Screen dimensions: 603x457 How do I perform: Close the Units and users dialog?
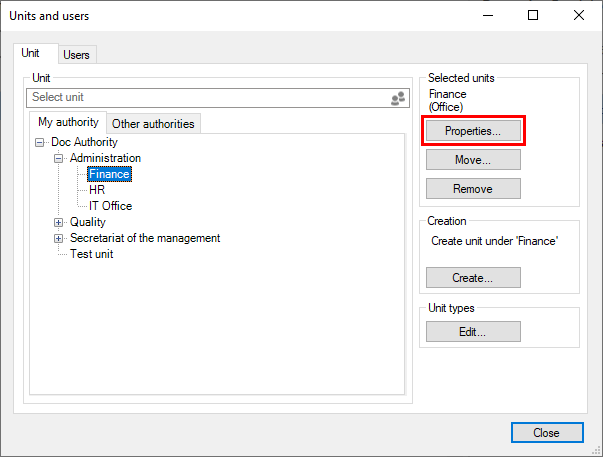tap(546, 433)
